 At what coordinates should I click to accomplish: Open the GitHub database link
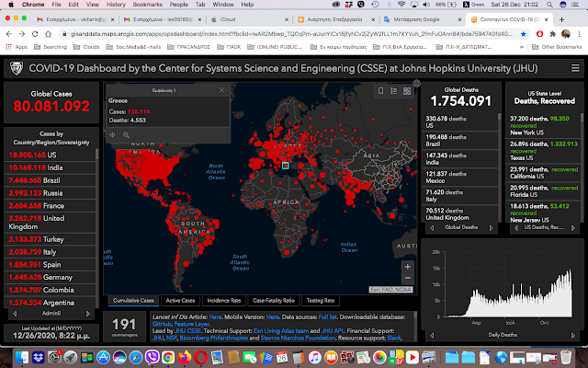tap(162, 324)
